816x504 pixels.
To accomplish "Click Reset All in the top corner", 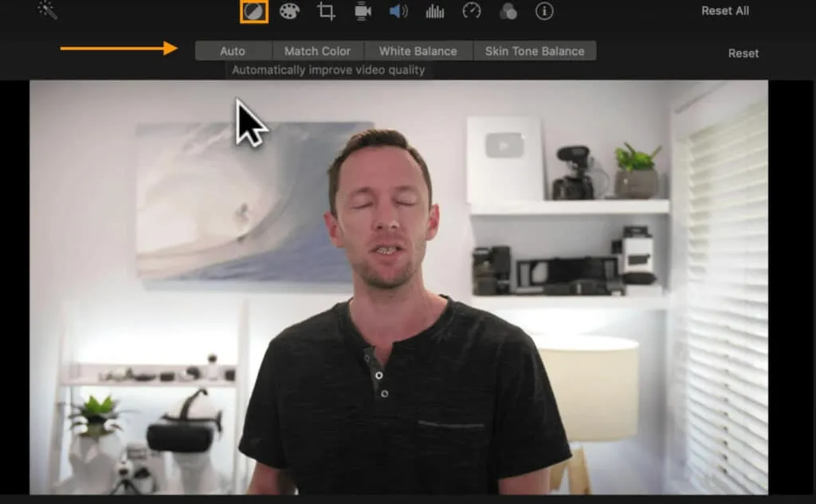I will coord(724,11).
